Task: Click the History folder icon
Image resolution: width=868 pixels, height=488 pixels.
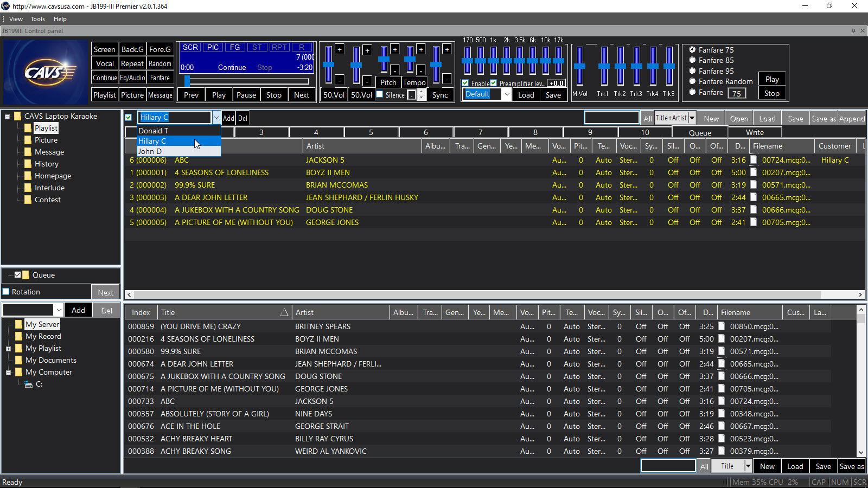Action: point(28,164)
